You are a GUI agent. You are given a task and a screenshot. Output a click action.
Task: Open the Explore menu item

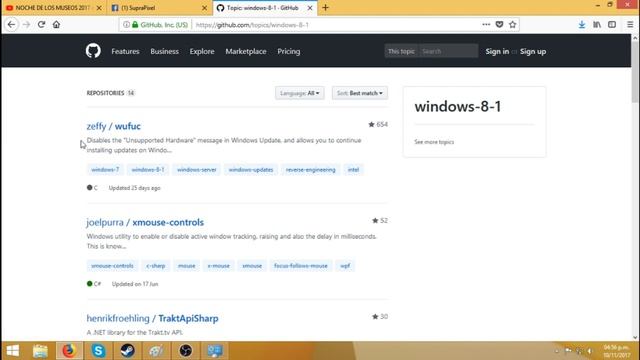(202, 51)
